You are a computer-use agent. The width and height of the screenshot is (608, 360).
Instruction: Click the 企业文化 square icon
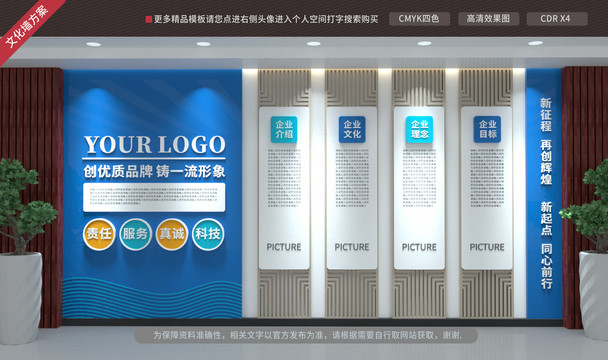[x=352, y=130]
